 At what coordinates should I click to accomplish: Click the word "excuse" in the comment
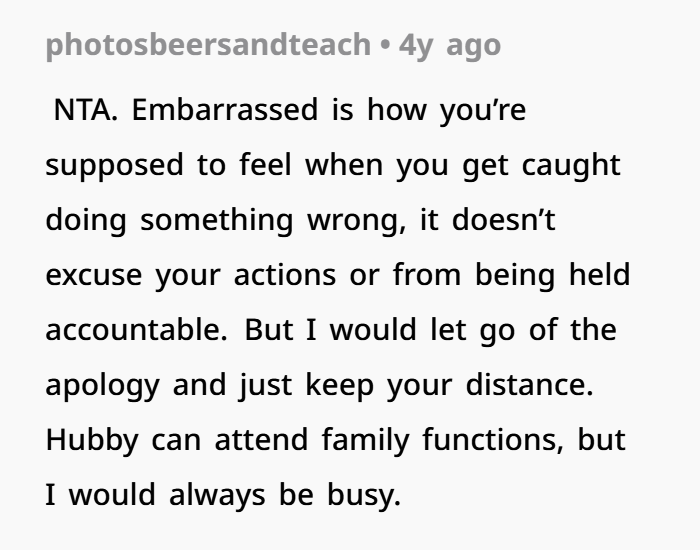point(92,275)
